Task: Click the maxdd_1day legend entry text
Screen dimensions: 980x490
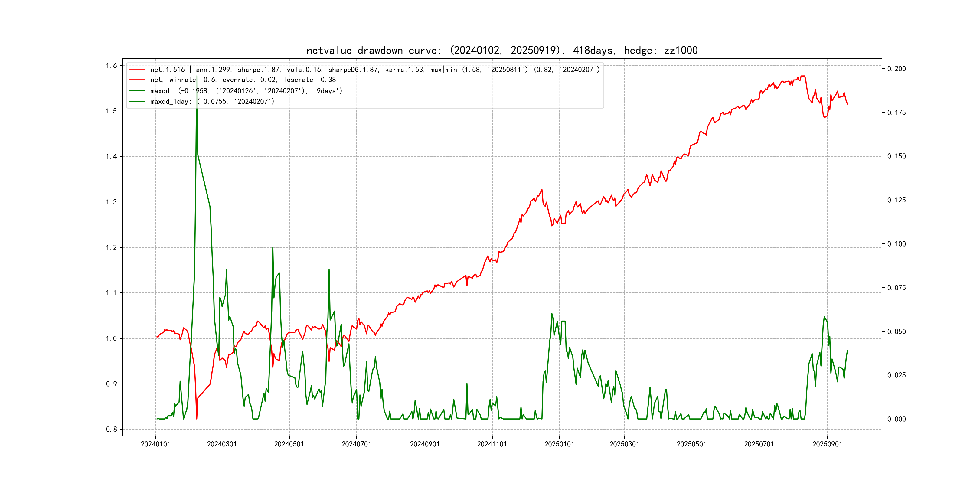Action: coord(212,102)
